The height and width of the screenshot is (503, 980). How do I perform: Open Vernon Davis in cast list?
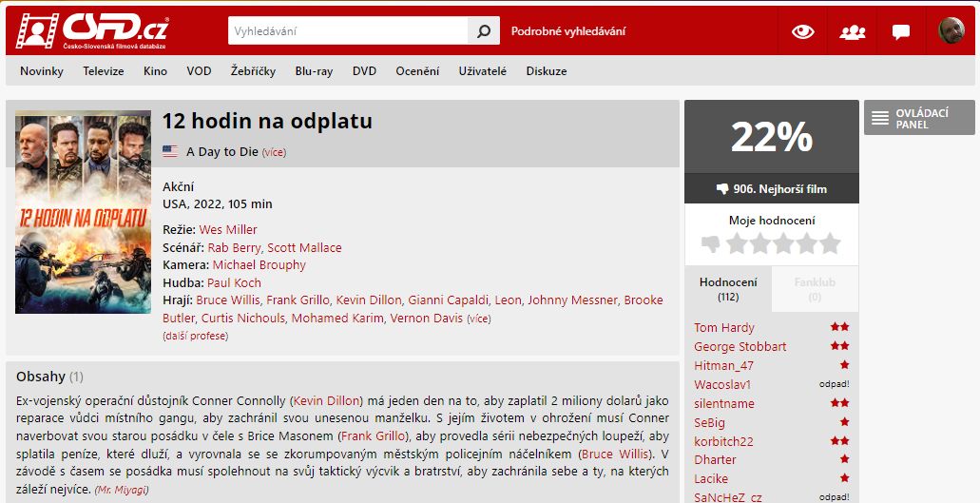pos(427,318)
